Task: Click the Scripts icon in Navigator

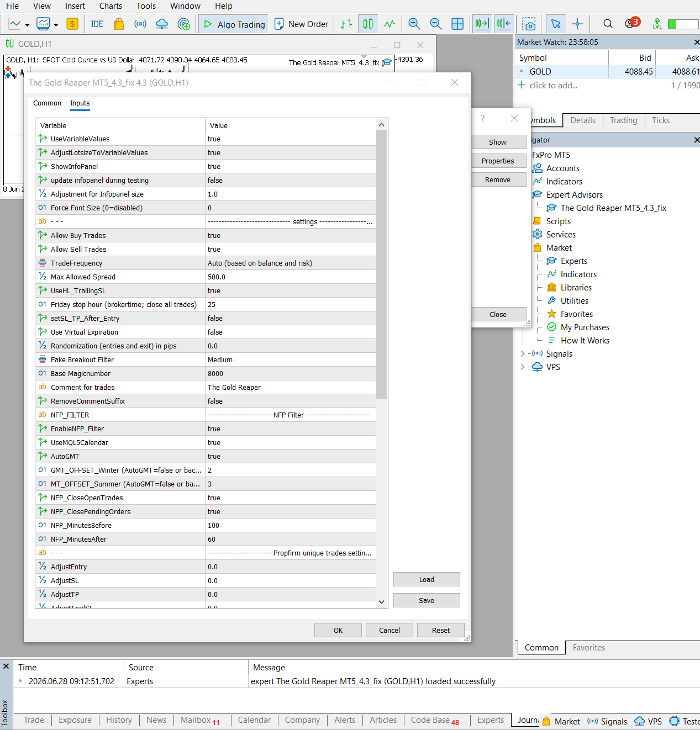Action: click(x=537, y=221)
